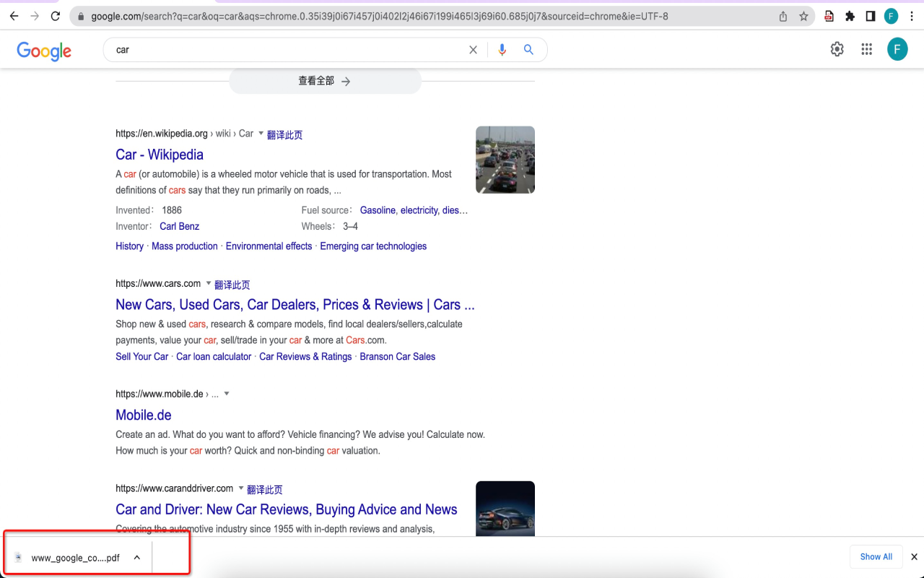Click the 查看全部 button
The image size is (924, 578).
(x=325, y=81)
